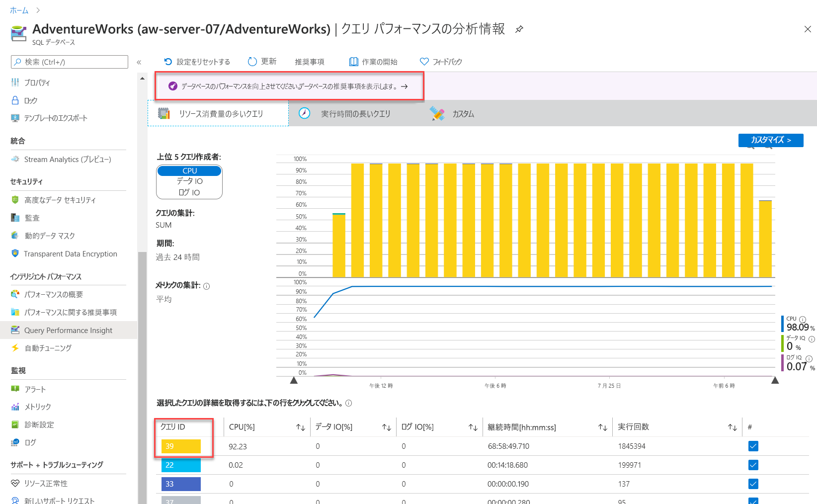
Task: Click the 高度なデータ セキュリティ shield icon
Action: click(x=15, y=200)
